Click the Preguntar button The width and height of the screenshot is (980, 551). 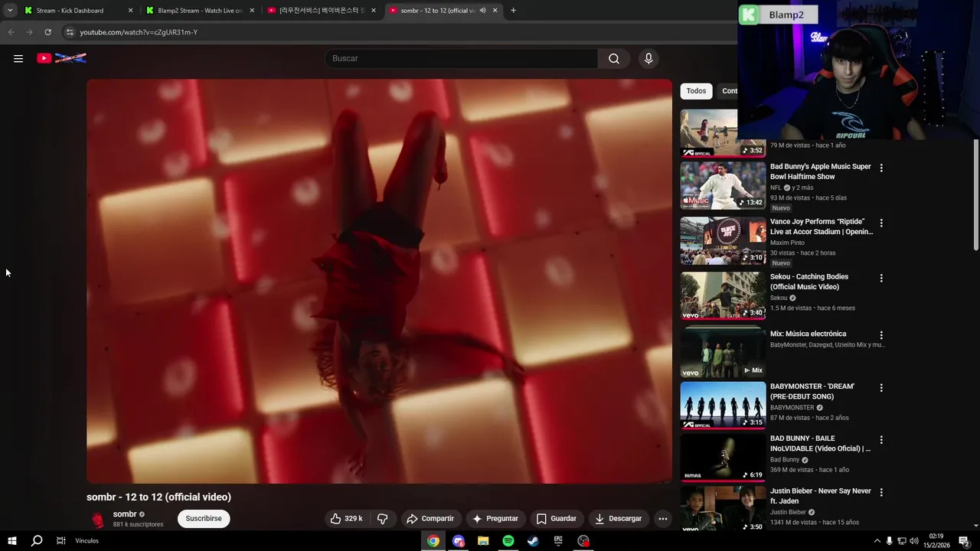click(x=495, y=518)
